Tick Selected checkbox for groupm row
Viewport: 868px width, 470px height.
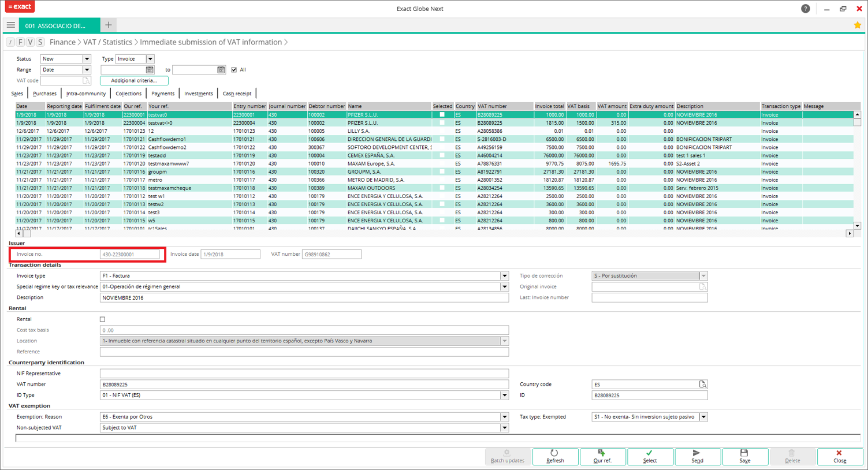point(442,171)
